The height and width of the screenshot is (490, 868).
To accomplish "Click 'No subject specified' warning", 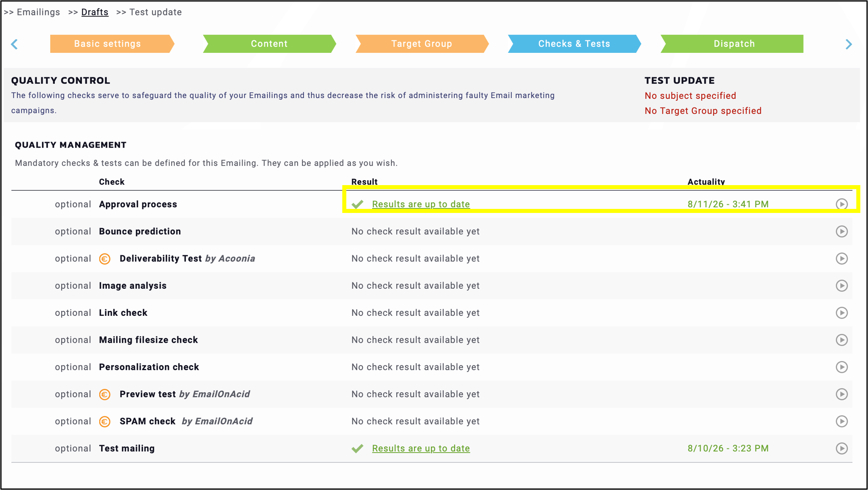I will click(690, 96).
